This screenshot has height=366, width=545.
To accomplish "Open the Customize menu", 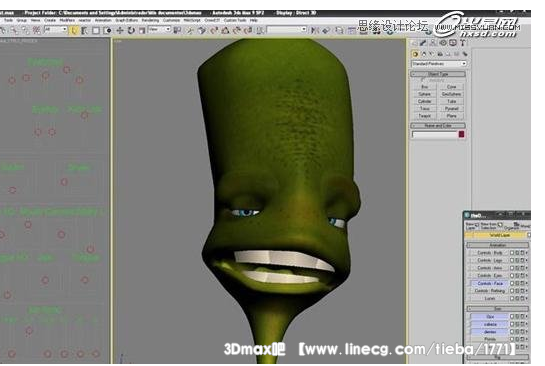I will click(171, 21).
